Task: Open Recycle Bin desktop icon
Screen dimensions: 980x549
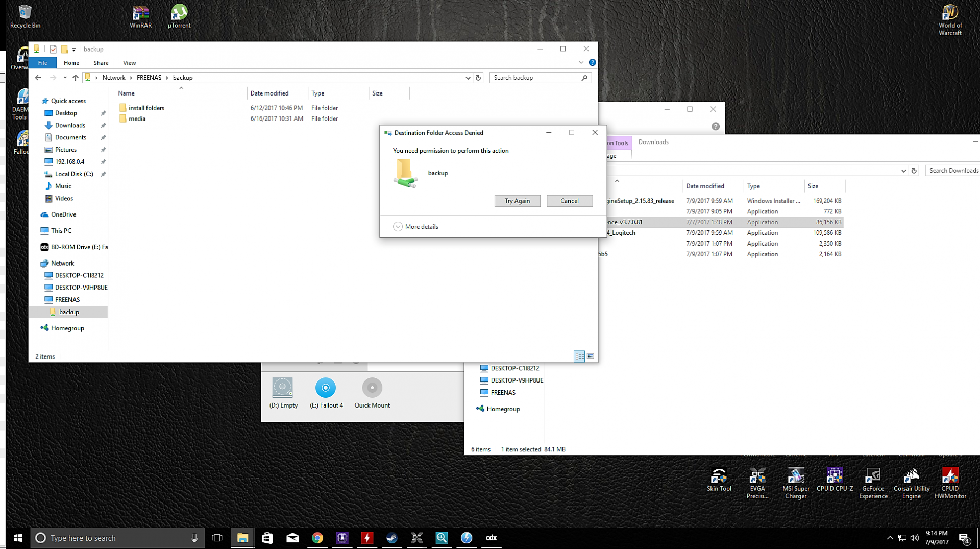Action: [25, 16]
